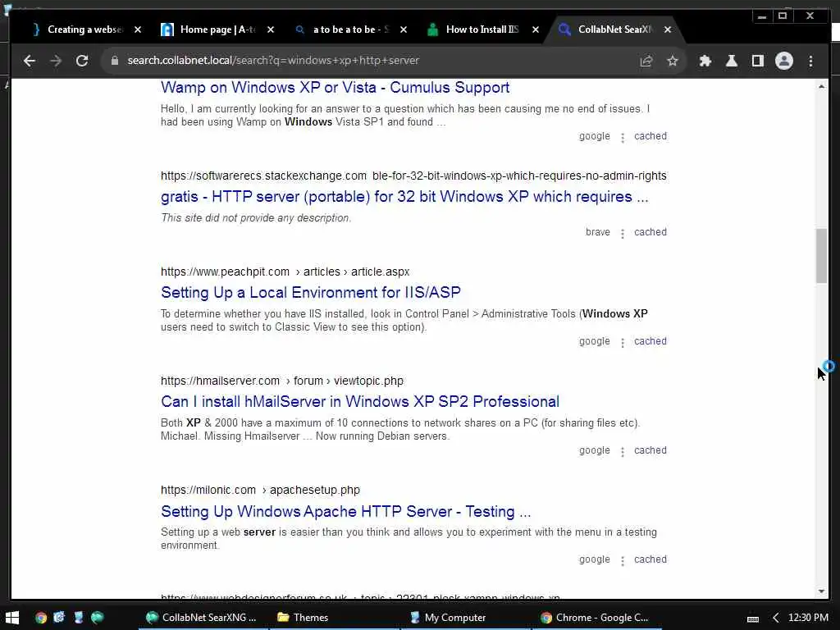840x630 pixels.
Task: Toggle the browser side panel
Action: tap(757, 61)
